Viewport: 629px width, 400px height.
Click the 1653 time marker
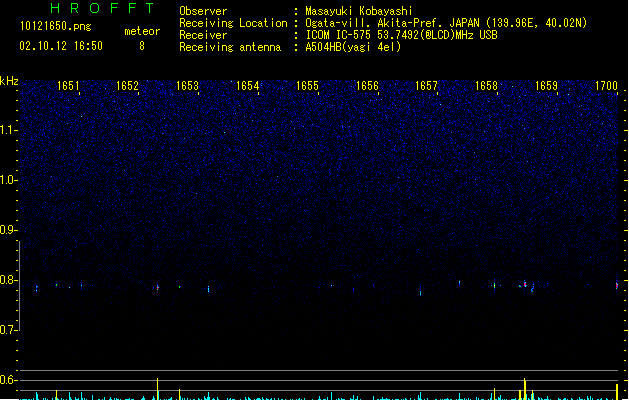187,86
